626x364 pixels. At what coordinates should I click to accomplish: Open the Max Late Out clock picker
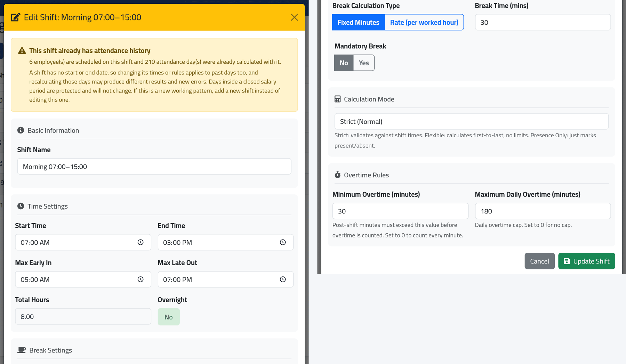[283, 280]
